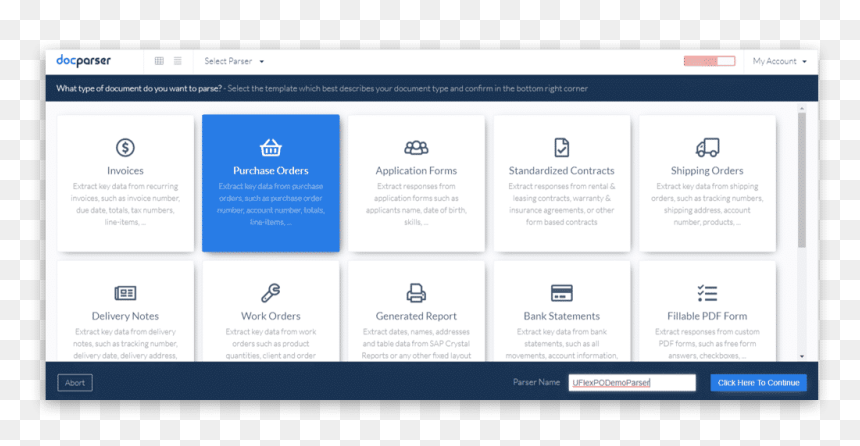Choose the Application Forms title
The image size is (860, 446).
click(x=416, y=171)
